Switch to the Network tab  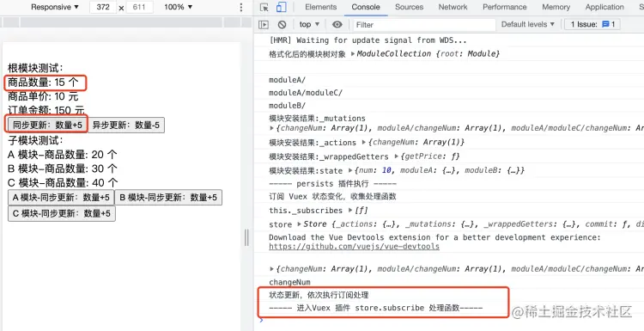coord(453,7)
